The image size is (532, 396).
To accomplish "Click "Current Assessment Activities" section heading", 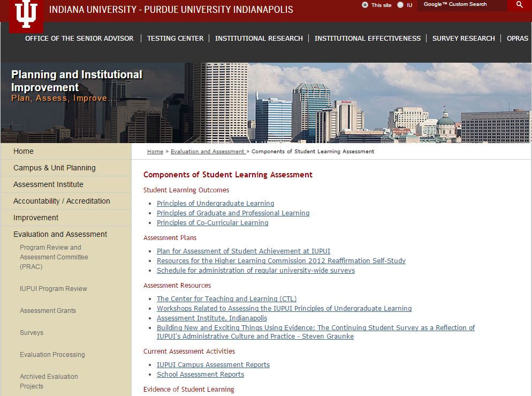I will [189, 352].
